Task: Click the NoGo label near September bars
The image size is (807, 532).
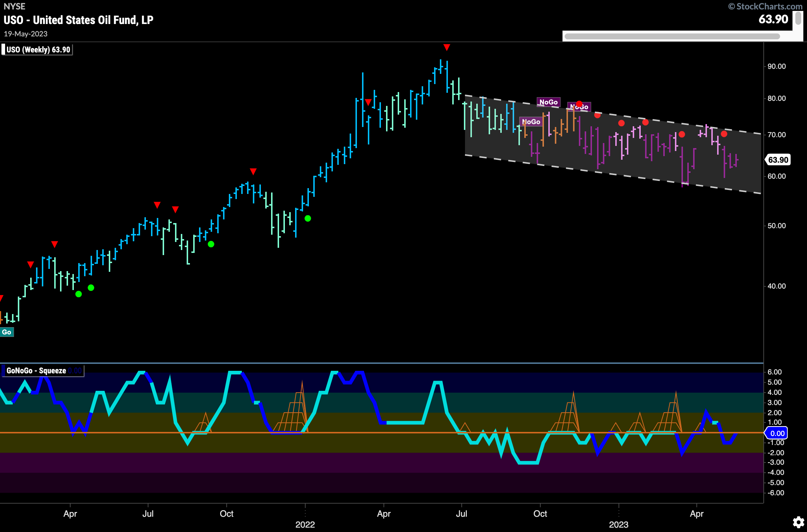Action: [x=531, y=122]
